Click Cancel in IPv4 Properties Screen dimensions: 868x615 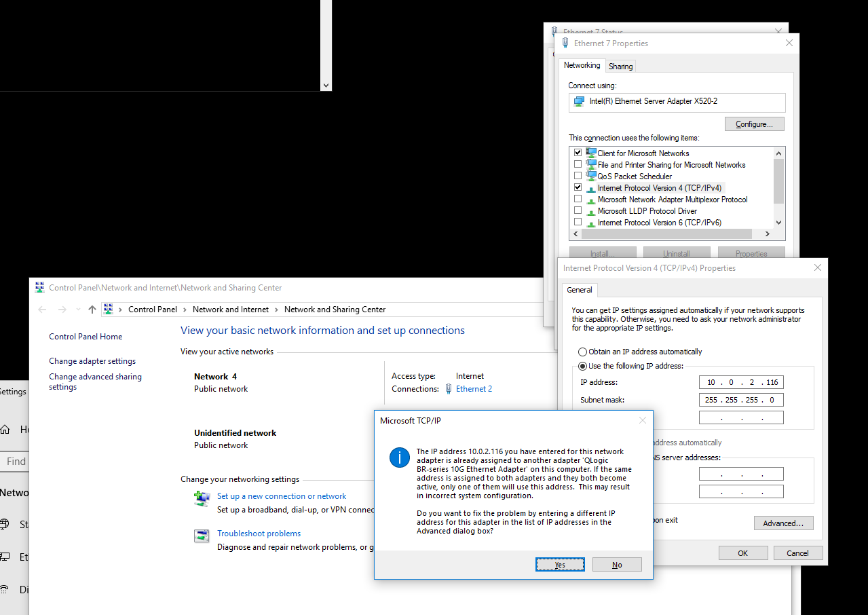point(798,553)
